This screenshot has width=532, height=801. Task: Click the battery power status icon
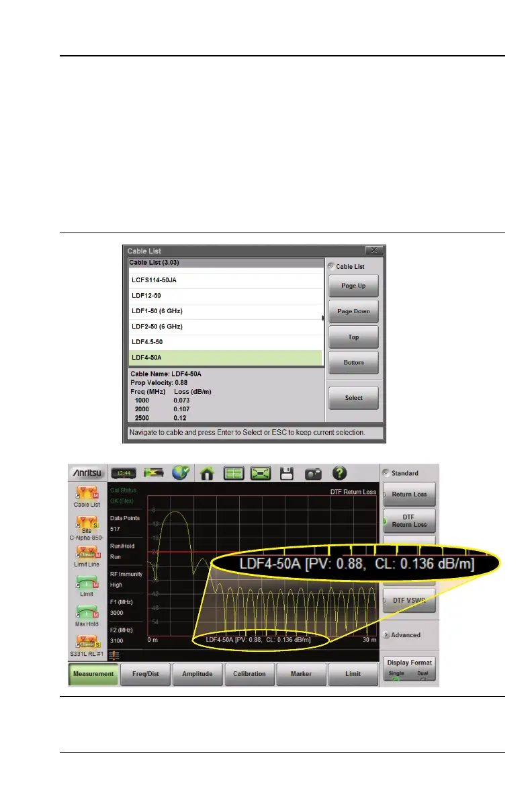point(154,473)
